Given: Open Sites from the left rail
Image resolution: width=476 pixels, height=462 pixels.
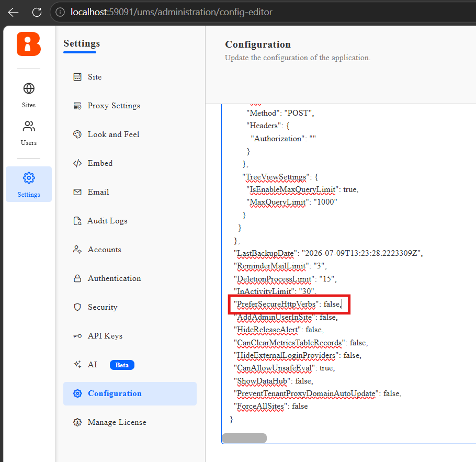Looking at the screenshot, I should 29,95.
